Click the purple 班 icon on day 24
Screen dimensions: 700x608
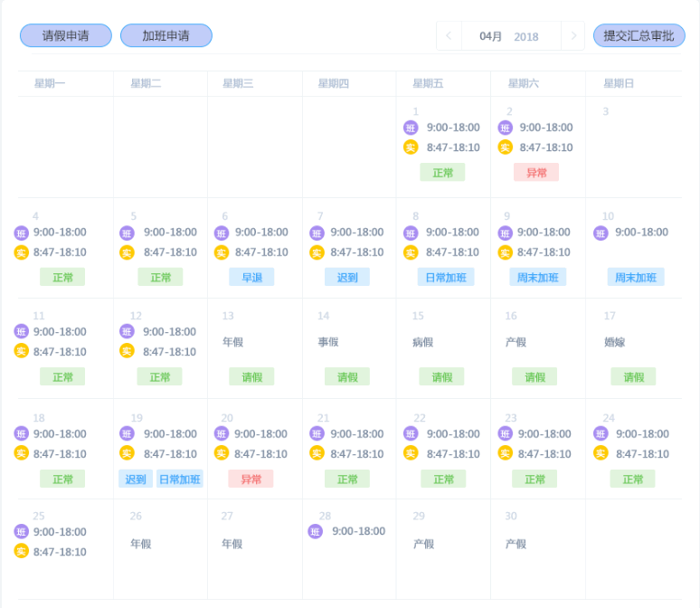tap(601, 433)
